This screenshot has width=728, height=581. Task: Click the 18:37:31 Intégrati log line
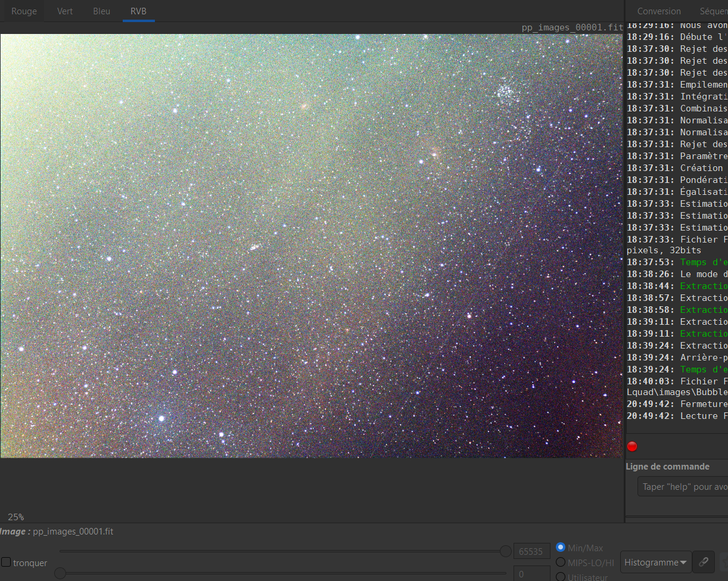(677, 97)
